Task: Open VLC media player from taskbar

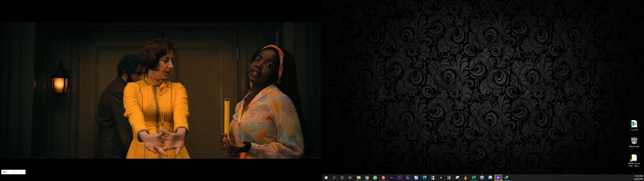Action: pyautogui.click(x=466, y=177)
